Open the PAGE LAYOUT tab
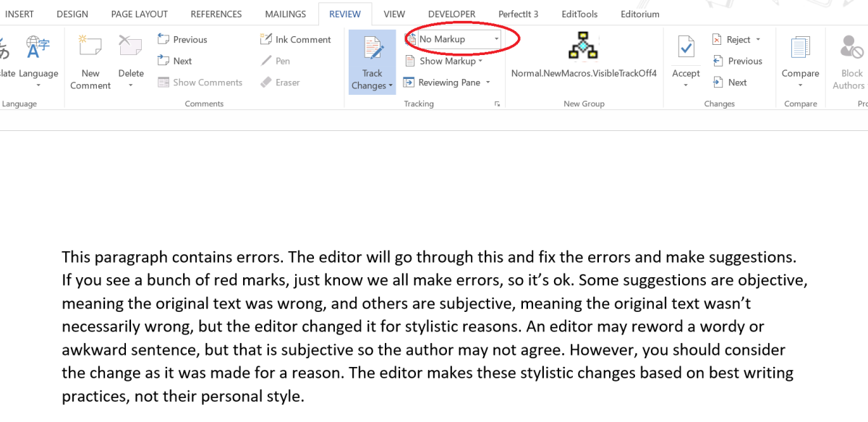 [x=140, y=14]
